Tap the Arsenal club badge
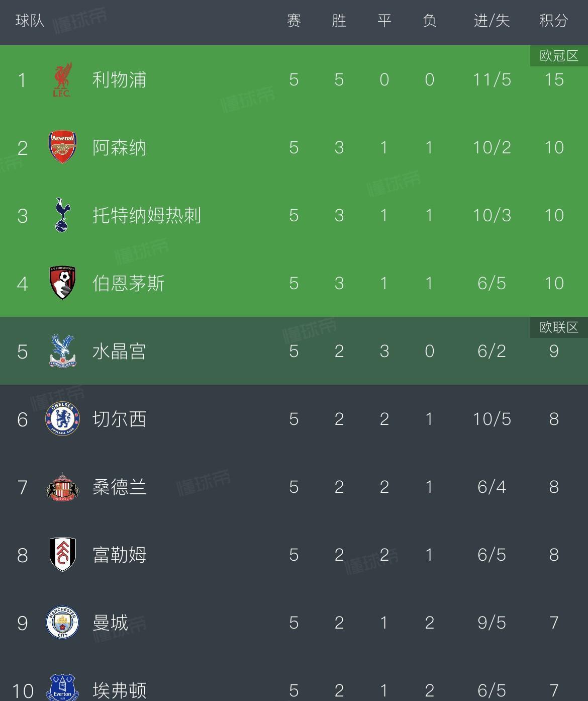 [62, 147]
